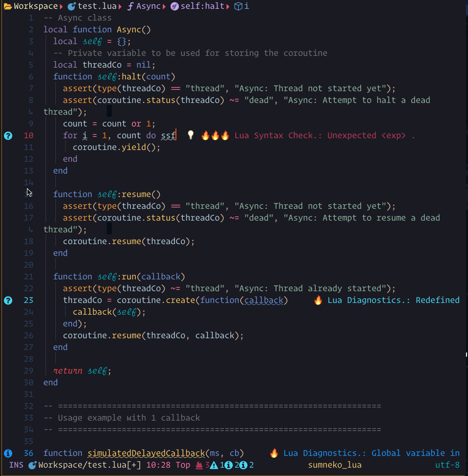Screen dimensions: 468x476
Task: Click the method icon before self:halt in breadcrumb
Action: (x=174, y=6)
